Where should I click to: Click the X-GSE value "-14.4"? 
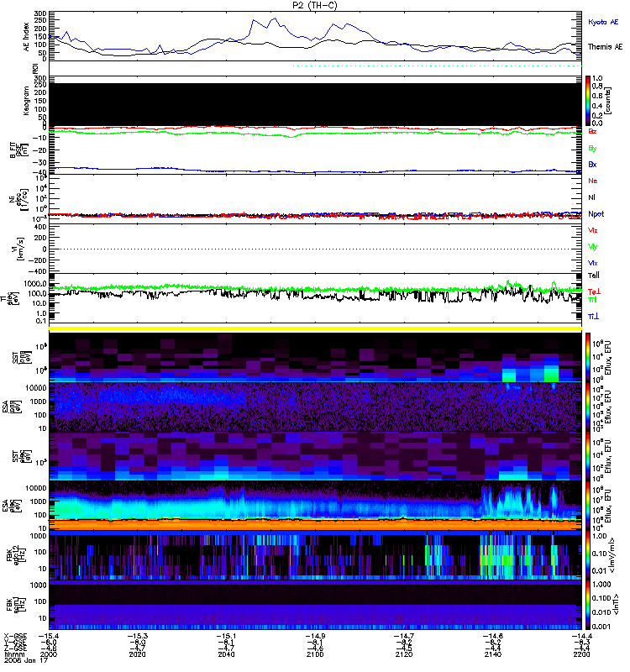[x=581, y=636]
